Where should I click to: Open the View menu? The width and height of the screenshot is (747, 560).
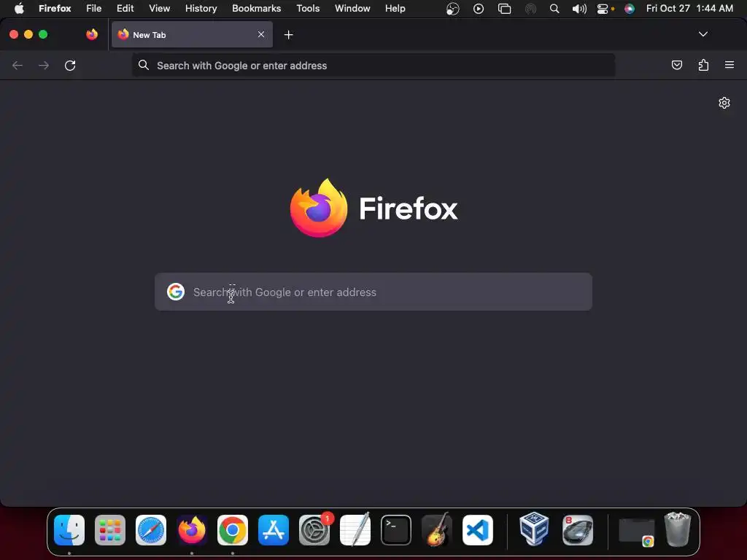click(160, 8)
